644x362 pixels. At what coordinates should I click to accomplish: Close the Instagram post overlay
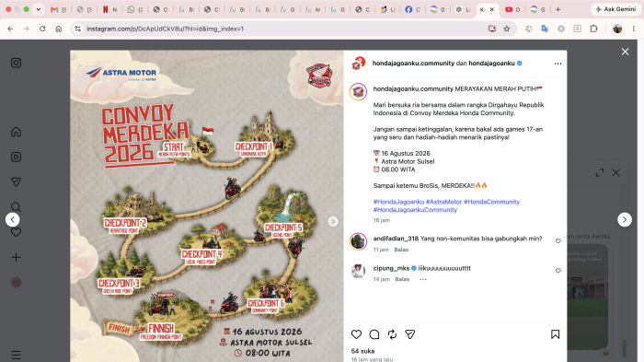click(625, 52)
